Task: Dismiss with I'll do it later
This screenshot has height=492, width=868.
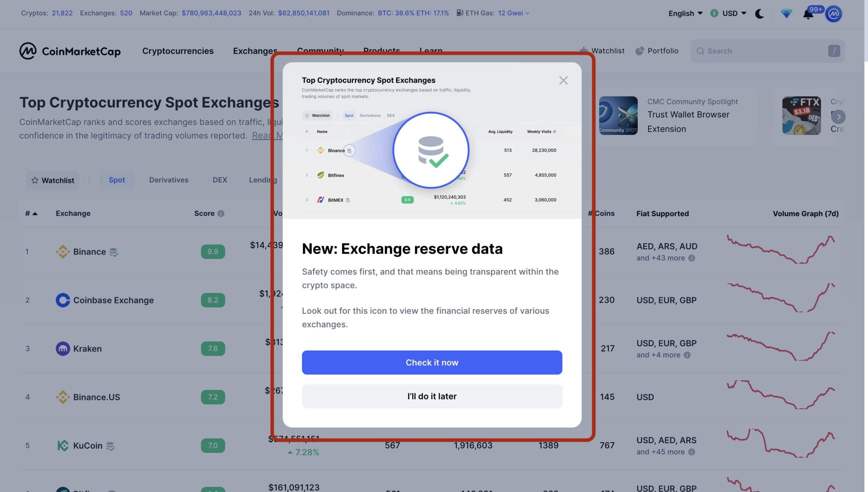Action: [x=432, y=396]
